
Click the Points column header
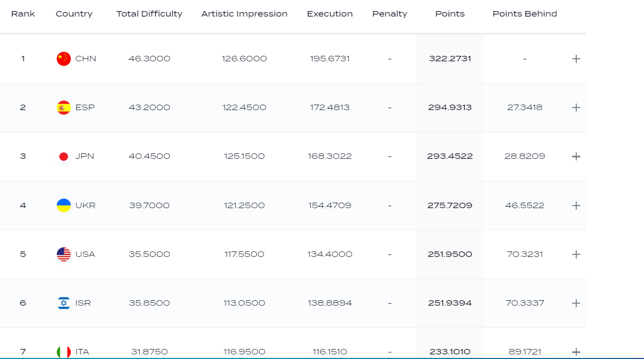pos(450,14)
